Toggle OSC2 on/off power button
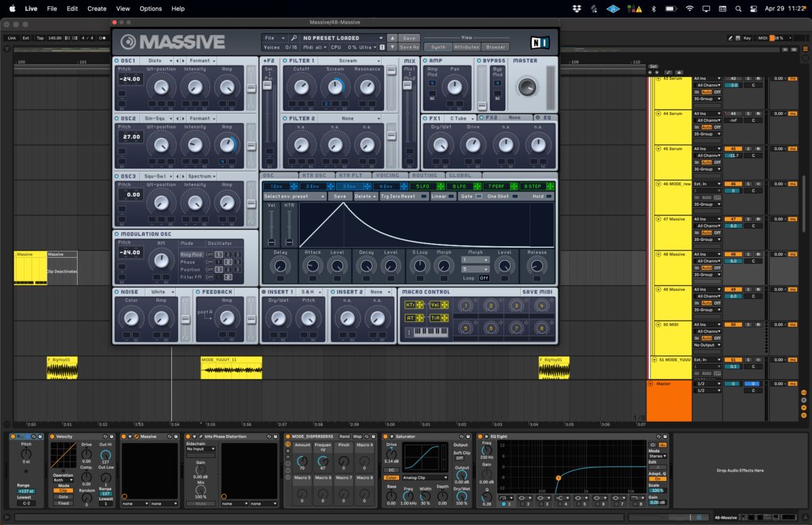This screenshot has height=525, width=812. point(117,118)
